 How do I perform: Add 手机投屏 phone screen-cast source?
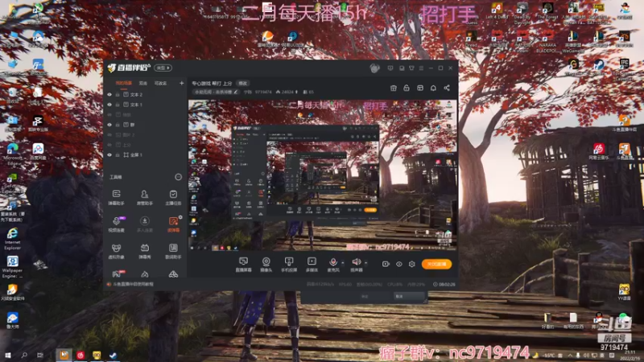(289, 265)
